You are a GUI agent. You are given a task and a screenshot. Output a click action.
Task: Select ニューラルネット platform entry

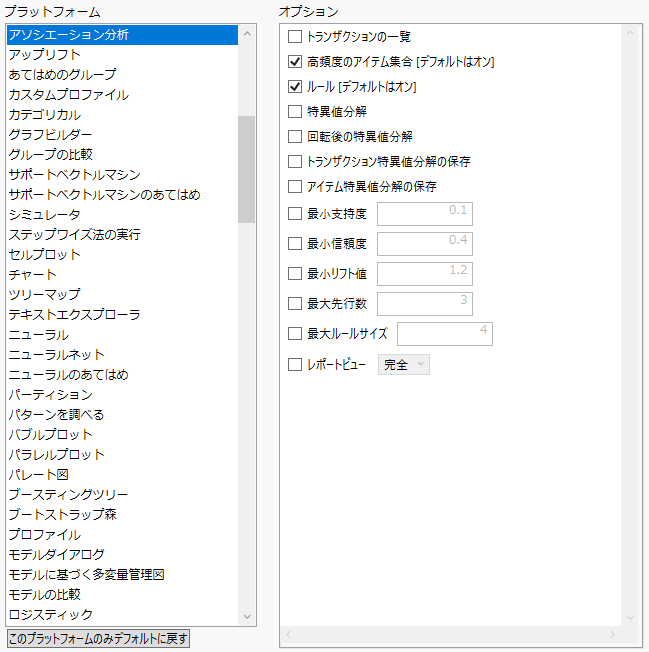click(56, 355)
